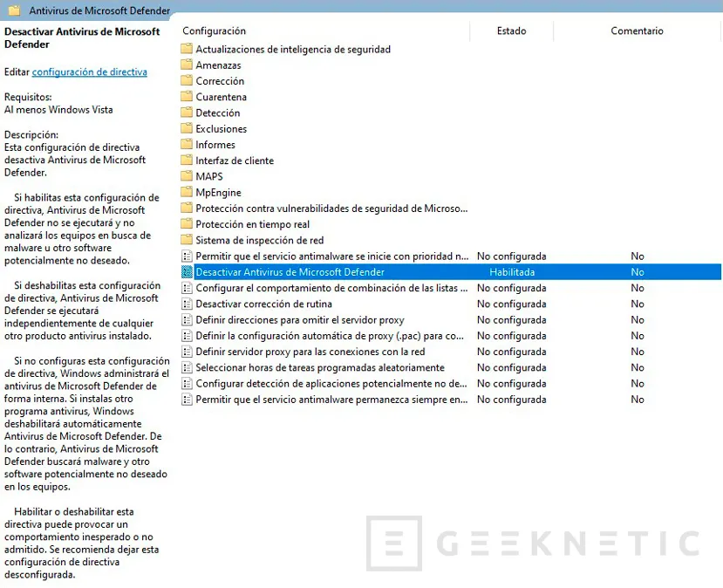Click the Actualizaciones de inteligencia de seguridad folder icon
The height and width of the screenshot is (588, 723).
click(x=187, y=49)
